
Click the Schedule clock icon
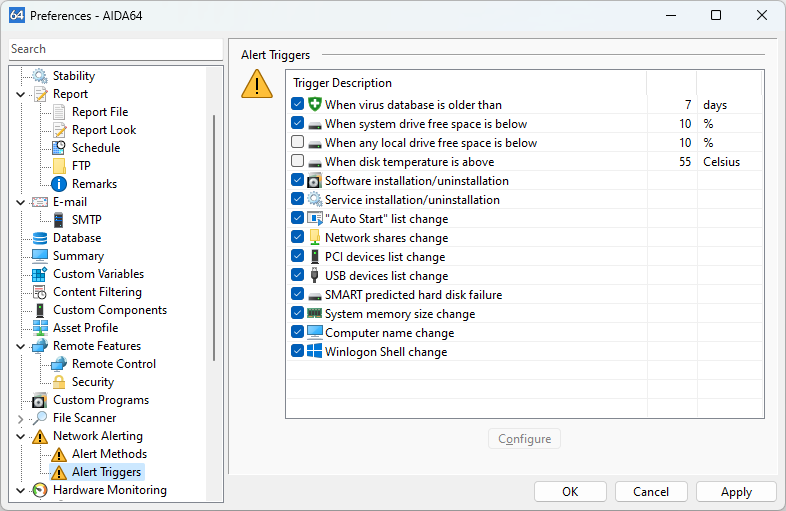coord(59,148)
